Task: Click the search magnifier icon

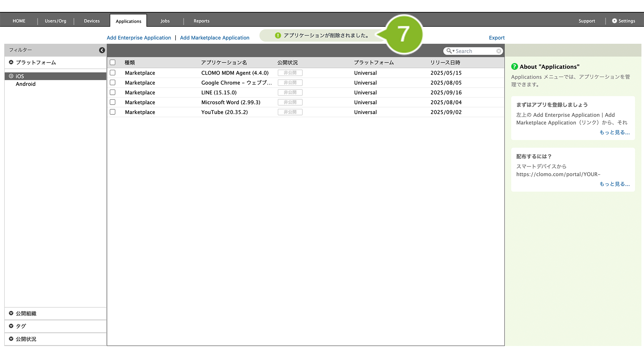Action: pyautogui.click(x=449, y=51)
